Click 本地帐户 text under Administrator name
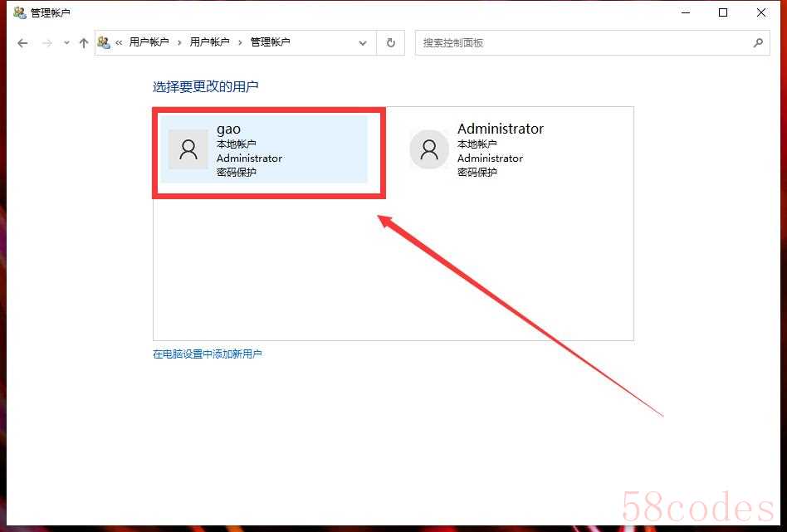Image resolution: width=787 pixels, height=532 pixels. (x=477, y=144)
